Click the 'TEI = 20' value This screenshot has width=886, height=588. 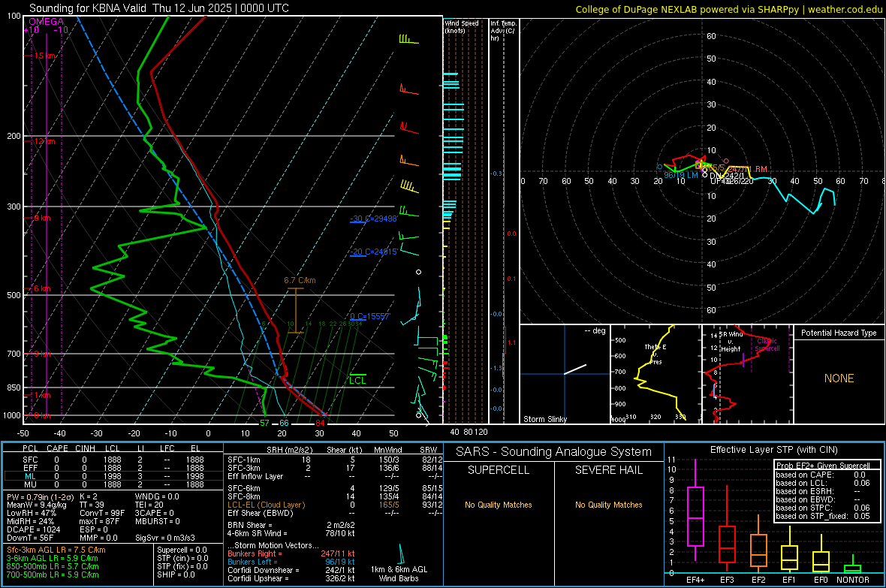click(x=149, y=505)
